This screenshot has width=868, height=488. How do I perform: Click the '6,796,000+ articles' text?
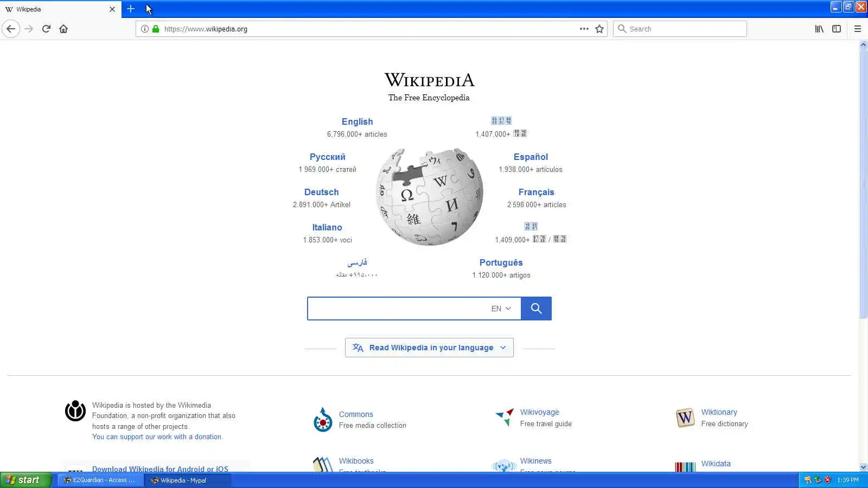[357, 134]
